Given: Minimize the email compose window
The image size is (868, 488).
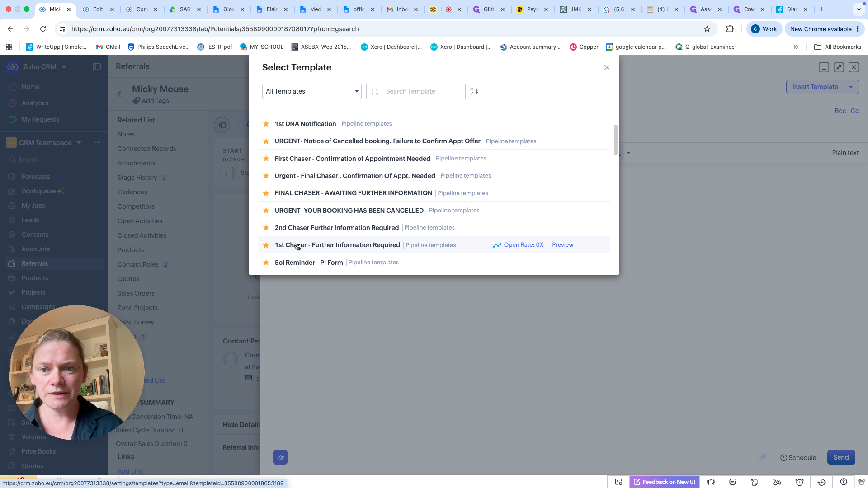Looking at the screenshot, I should click(x=824, y=67).
